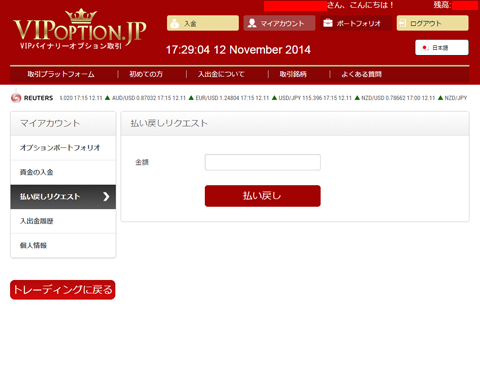Image resolution: width=480 pixels, height=380 pixels.
Task: Click the My Account person icon
Action: [x=252, y=23]
